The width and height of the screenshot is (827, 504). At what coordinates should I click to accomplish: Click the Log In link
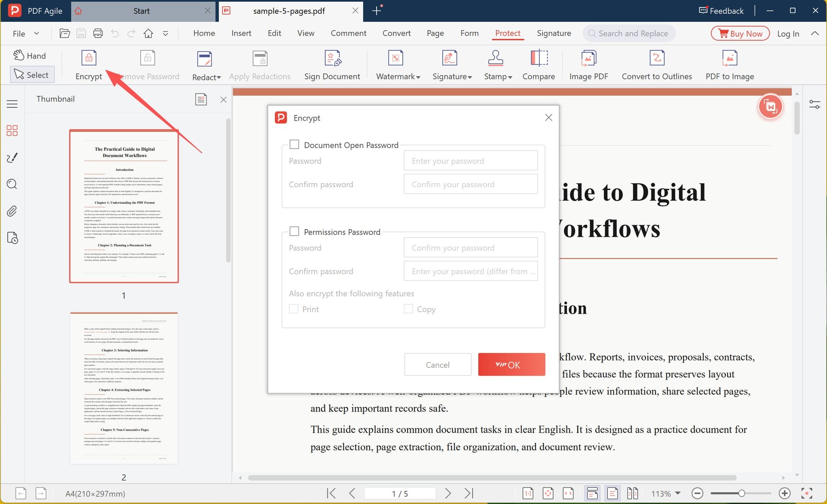788,33
